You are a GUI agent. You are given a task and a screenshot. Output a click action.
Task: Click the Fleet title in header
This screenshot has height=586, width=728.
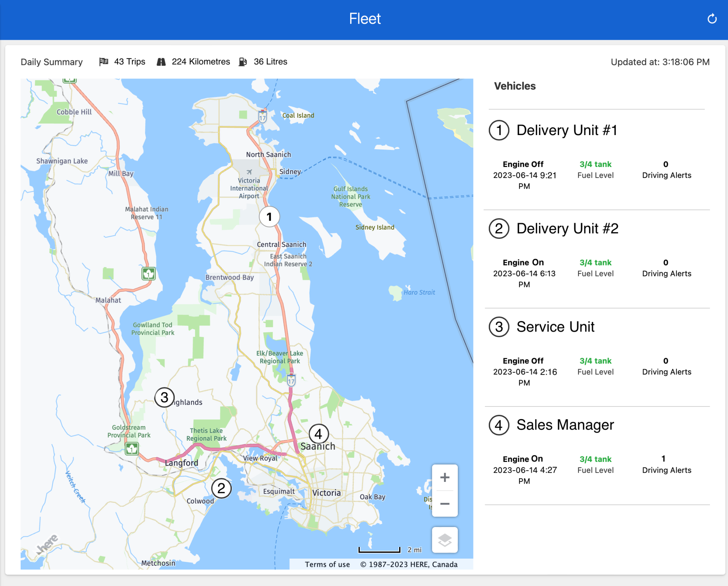[x=365, y=18]
